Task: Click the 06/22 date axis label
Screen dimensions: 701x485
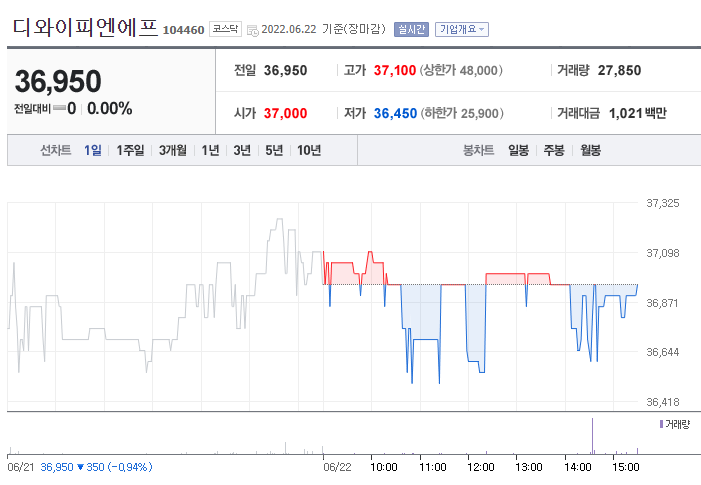Action: (337, 468)
